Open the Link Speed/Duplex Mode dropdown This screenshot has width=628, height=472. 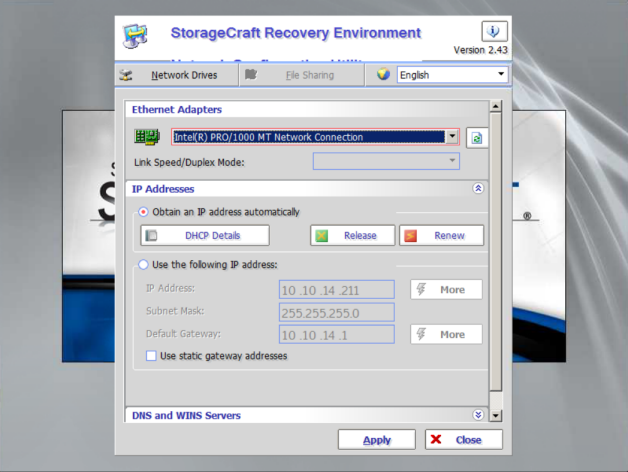click(386, 161)
